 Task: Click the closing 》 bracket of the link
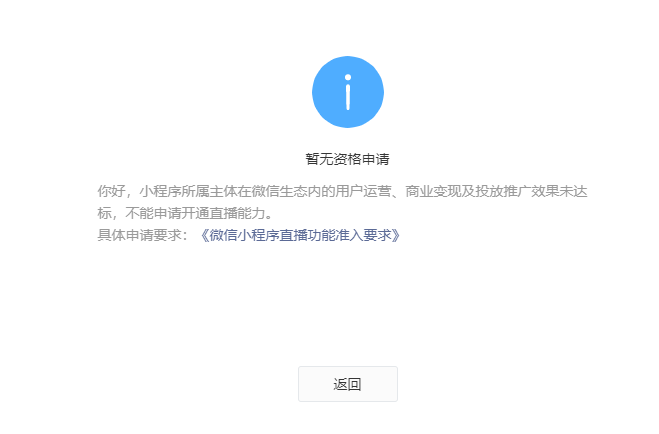pyautogui.click(x=397, y=235)
